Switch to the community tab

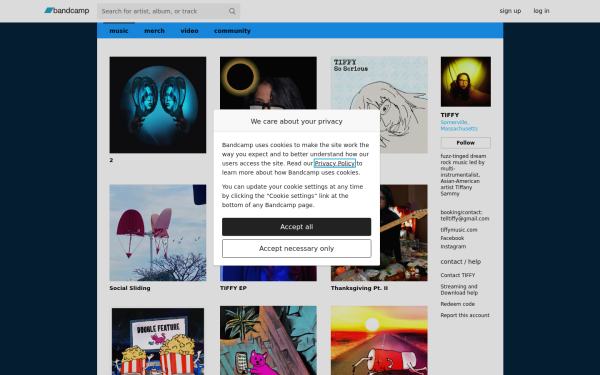pyautogui.click(x=232, y=31)
